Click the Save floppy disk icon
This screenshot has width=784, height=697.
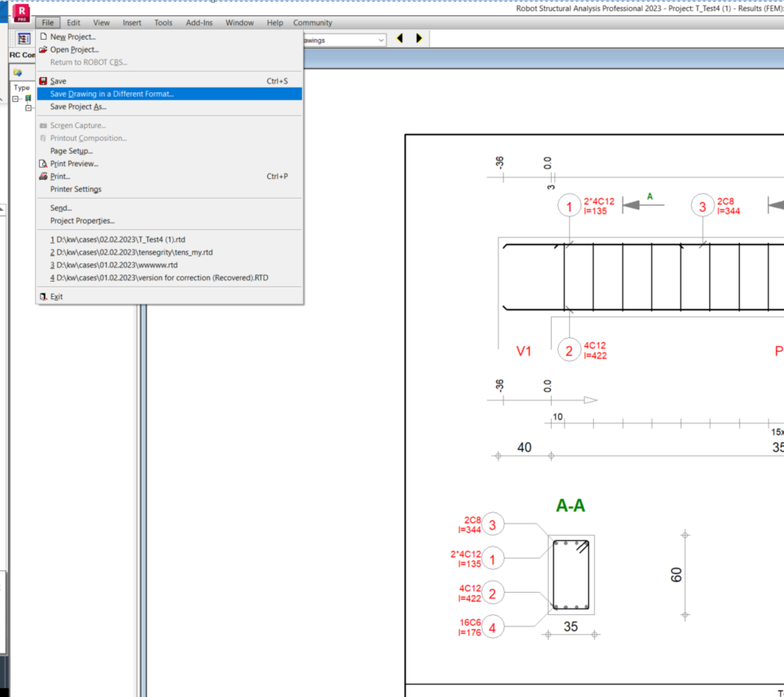(43, 80)
